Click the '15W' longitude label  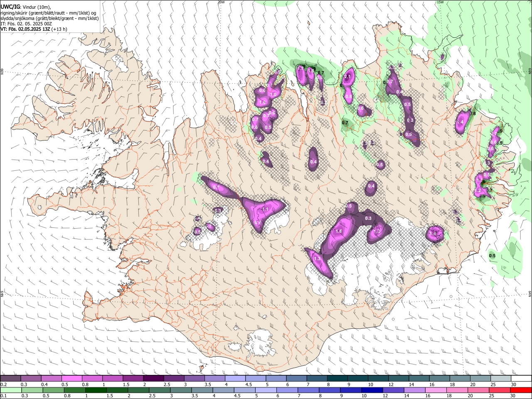440,2
